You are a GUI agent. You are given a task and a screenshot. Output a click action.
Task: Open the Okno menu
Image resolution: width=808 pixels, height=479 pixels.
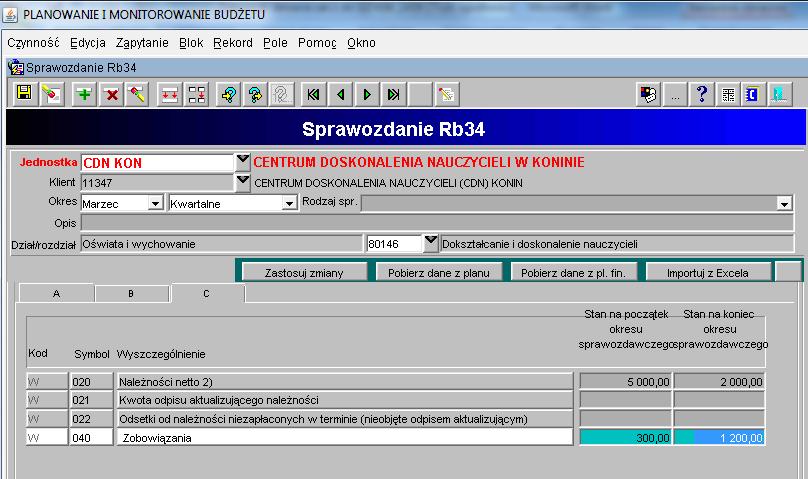(x=361, y=43)
